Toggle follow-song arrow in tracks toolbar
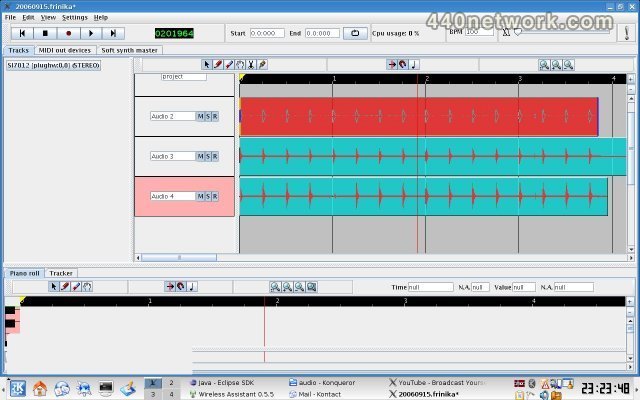This screenshot has height=400, width=640. [x=392, y=64]
